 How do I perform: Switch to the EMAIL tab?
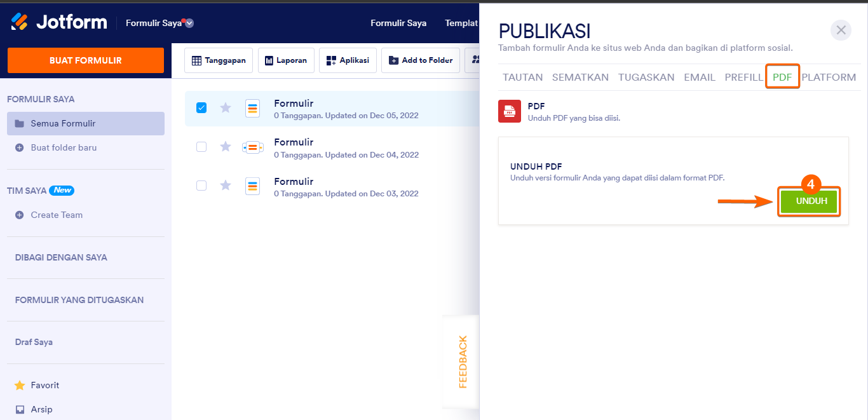[x=700, y=77]
